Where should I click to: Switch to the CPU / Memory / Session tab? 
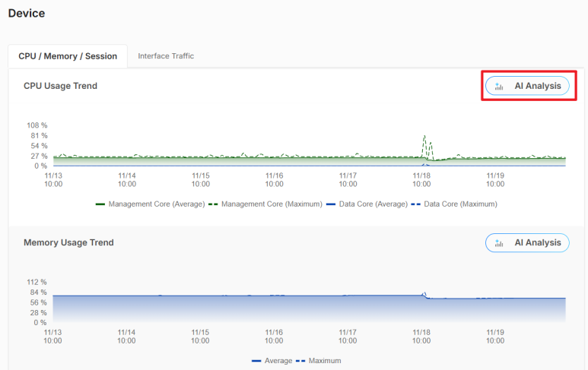point(68,56)
